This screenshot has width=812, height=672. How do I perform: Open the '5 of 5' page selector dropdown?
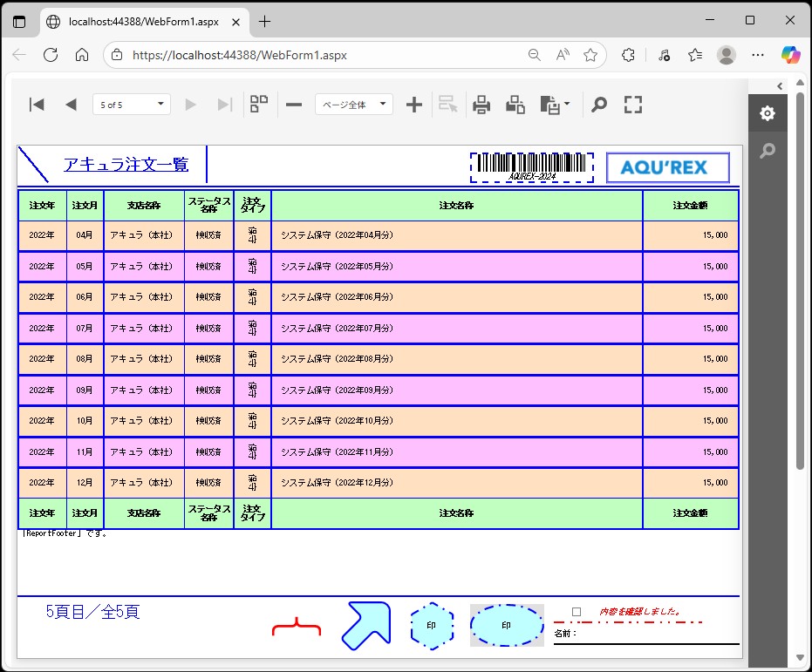pyautogui.click(x=132, y=105)
